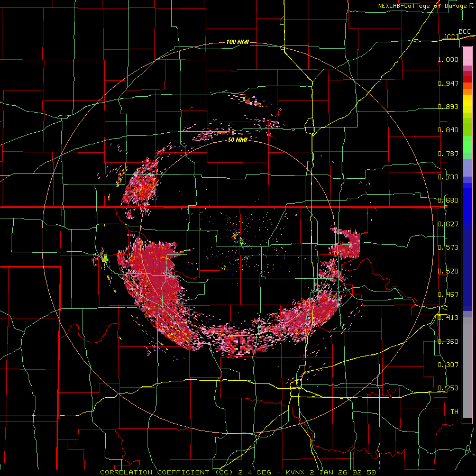Click the 0.573 scale value

tap(448, 248)
